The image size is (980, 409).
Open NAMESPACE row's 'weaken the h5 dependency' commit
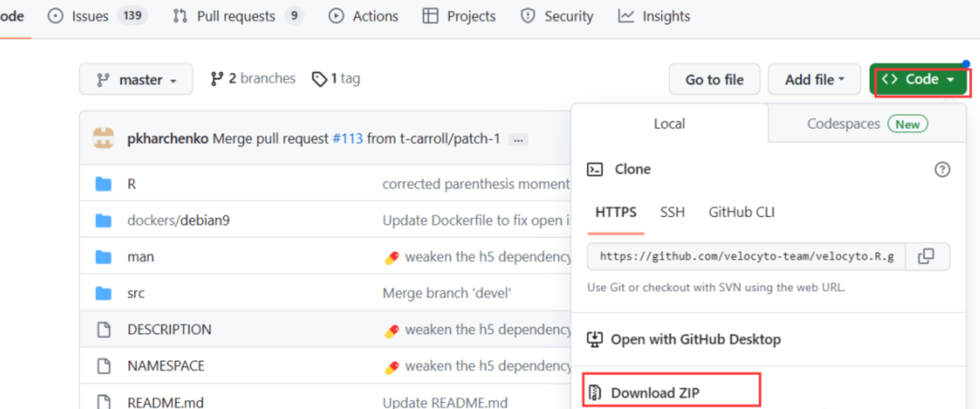pos(488,366)
